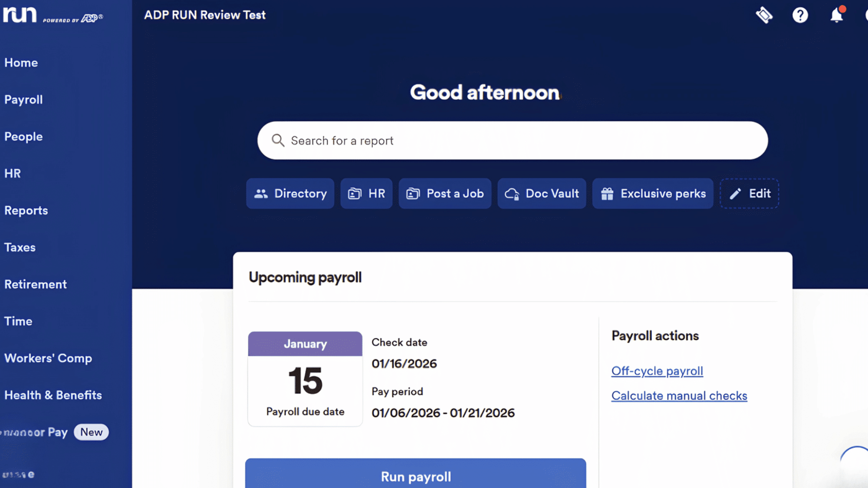
Task: Open the tag offers icon in header
Action: click(x=764, y=15)
